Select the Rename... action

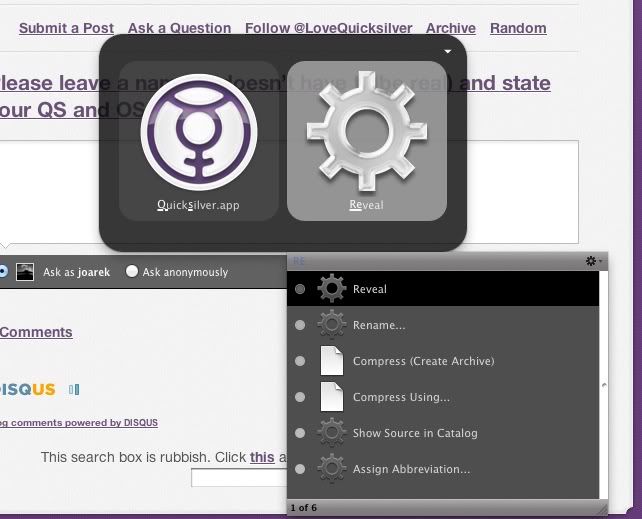pos(443,325)
